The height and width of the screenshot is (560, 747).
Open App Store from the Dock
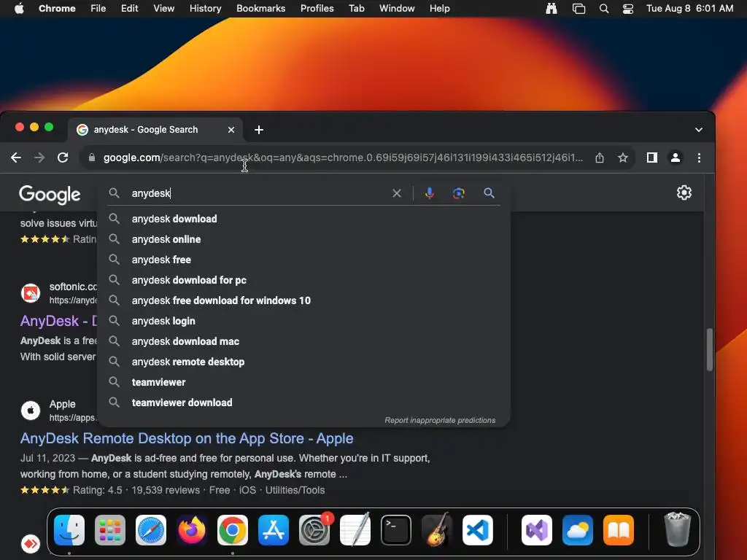click(274, 530)
